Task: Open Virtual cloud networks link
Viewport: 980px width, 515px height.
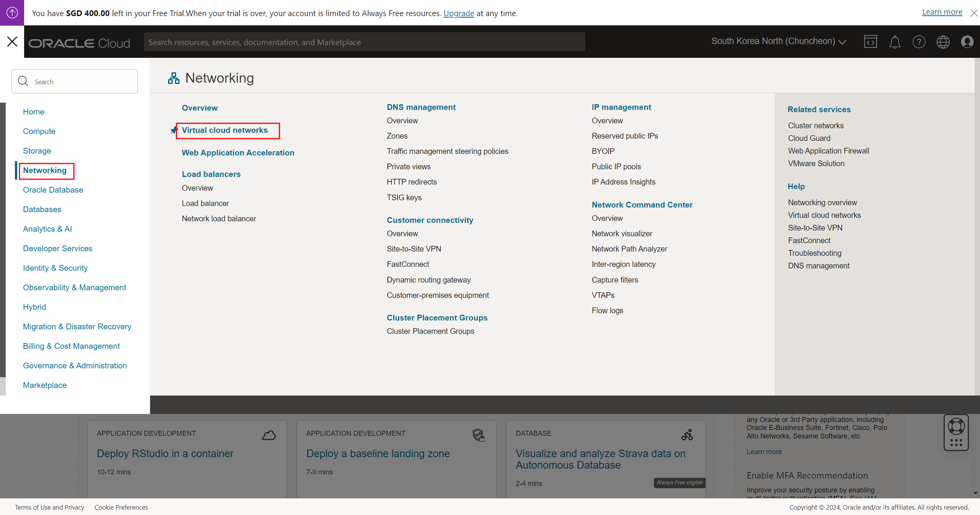Action: point(225,130)
